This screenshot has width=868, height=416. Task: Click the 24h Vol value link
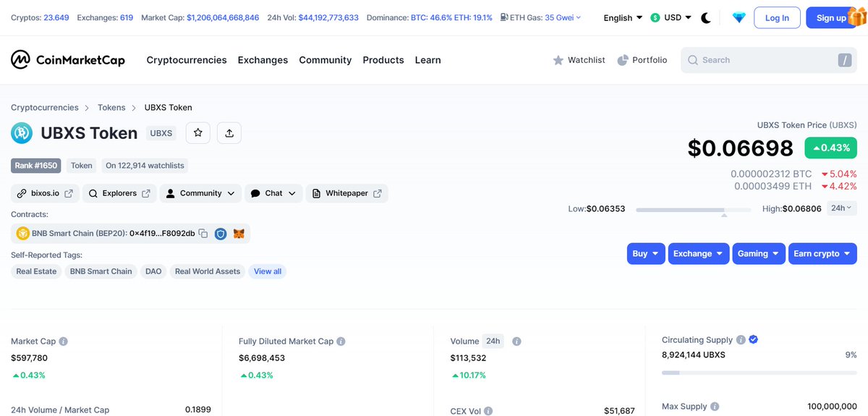(x=328, y=17)
